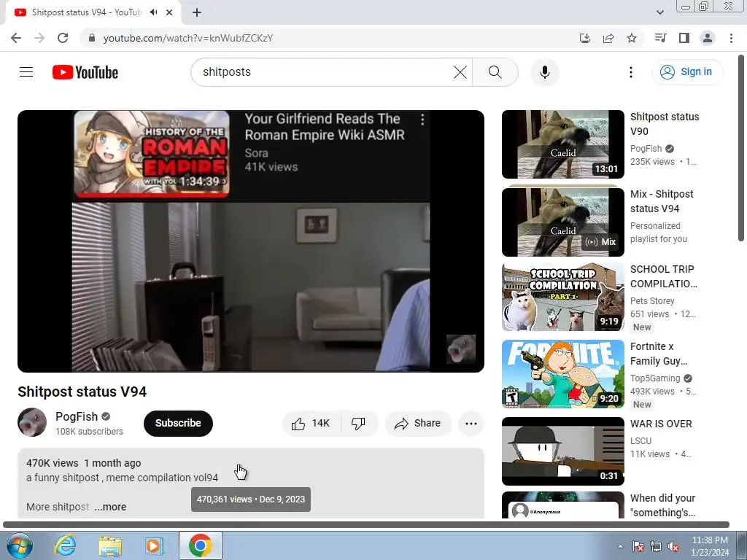Open File Explorer from taskbar
This screenshot has height=560, width=747.
pos(110,545)
